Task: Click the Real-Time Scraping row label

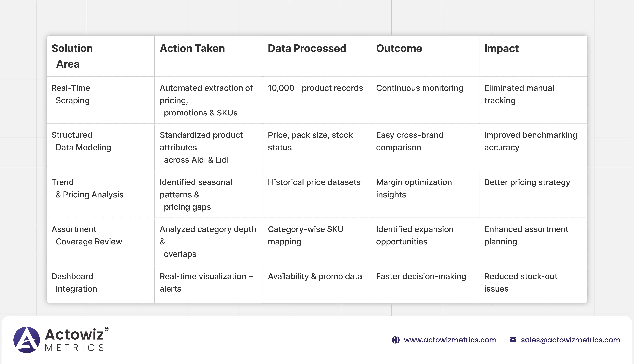Action: [x=70, y=94]
